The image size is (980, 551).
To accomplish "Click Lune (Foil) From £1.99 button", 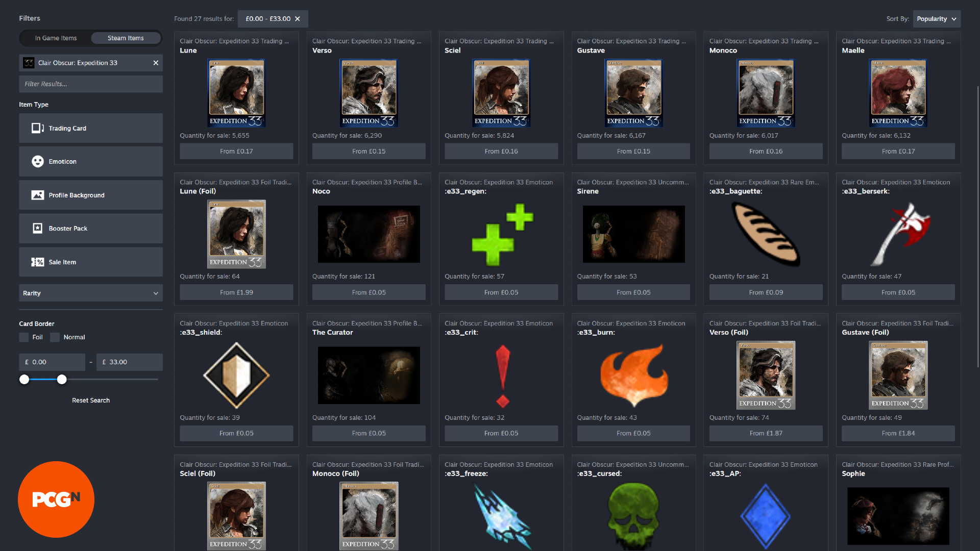I will click(x=236, y=292).
